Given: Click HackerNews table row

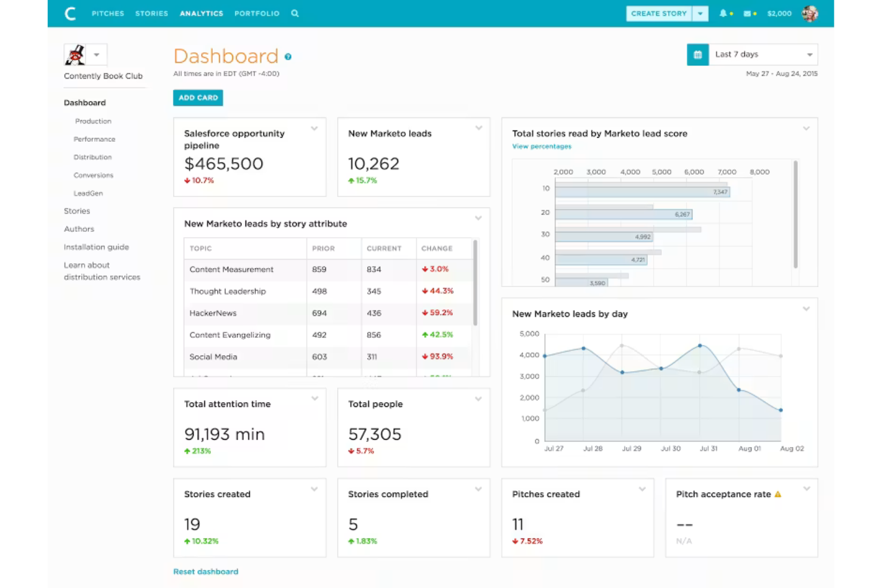Looking at the screenshot, I should 328,313.
